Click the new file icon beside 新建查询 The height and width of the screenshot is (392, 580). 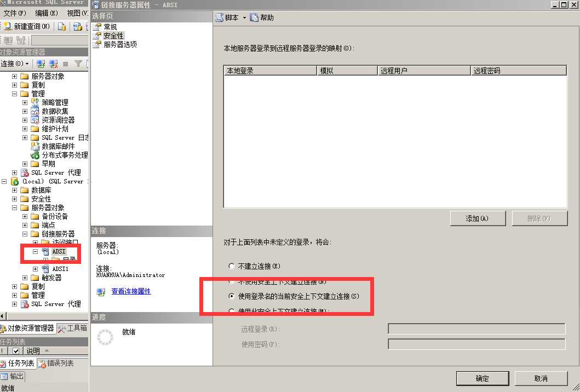point(62,26)
